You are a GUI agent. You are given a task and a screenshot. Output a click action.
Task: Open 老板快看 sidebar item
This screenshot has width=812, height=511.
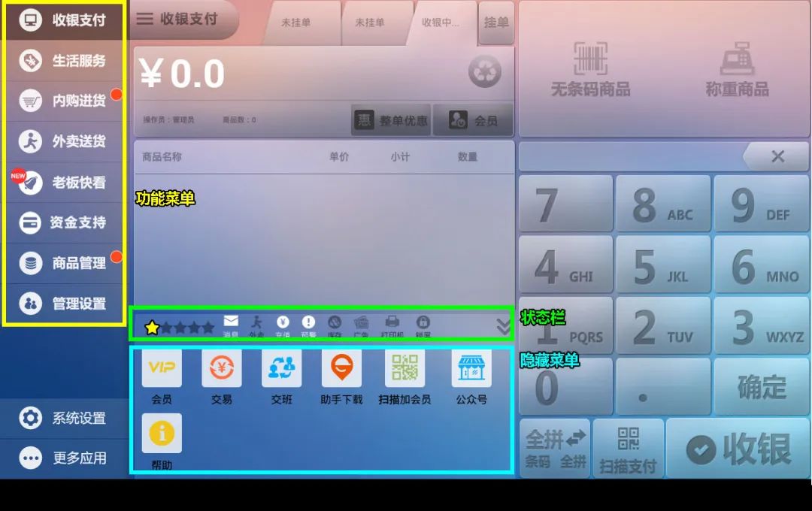click(64, 182)
